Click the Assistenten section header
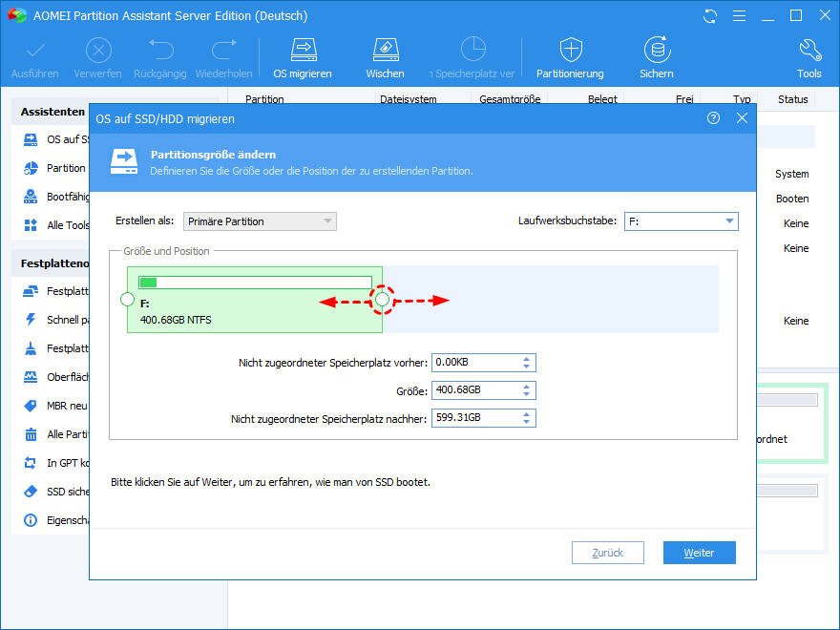840x630 pixels. pos(52,112)
